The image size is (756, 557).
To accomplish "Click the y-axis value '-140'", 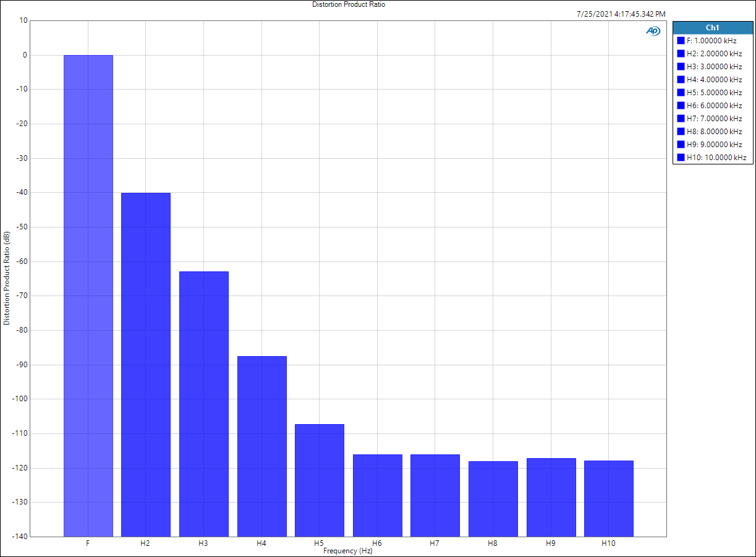I will pyautogui.click(x=20, y=537).
